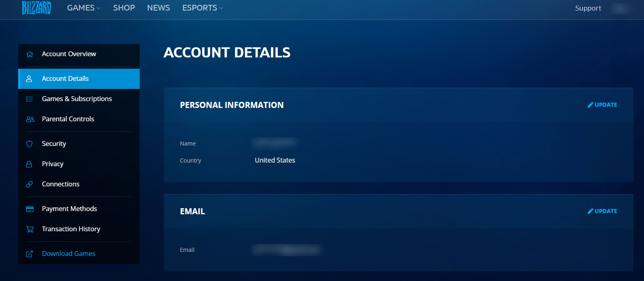Click the Security shield icon
644x281 pixels.
tap(30, 144)
